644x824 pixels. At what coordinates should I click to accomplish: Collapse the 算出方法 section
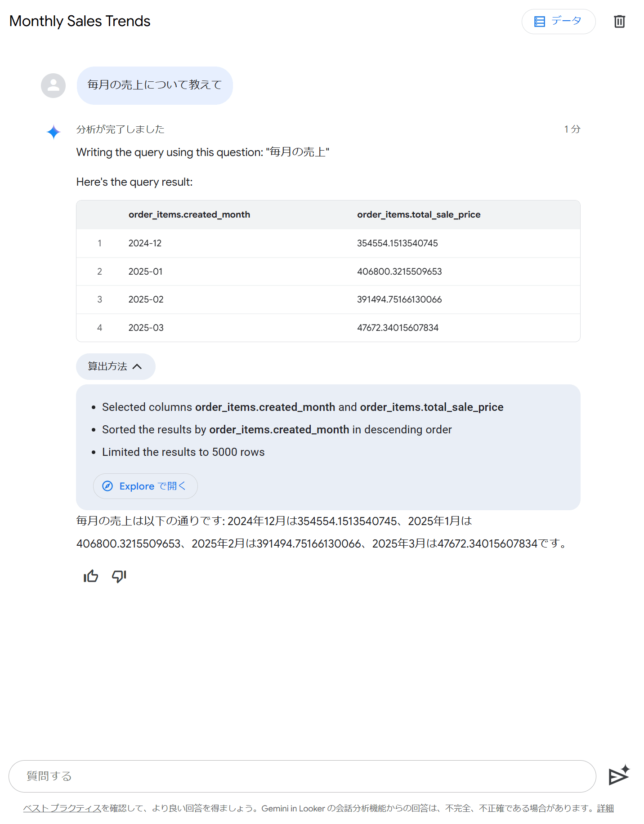click(x=116, y=366)
